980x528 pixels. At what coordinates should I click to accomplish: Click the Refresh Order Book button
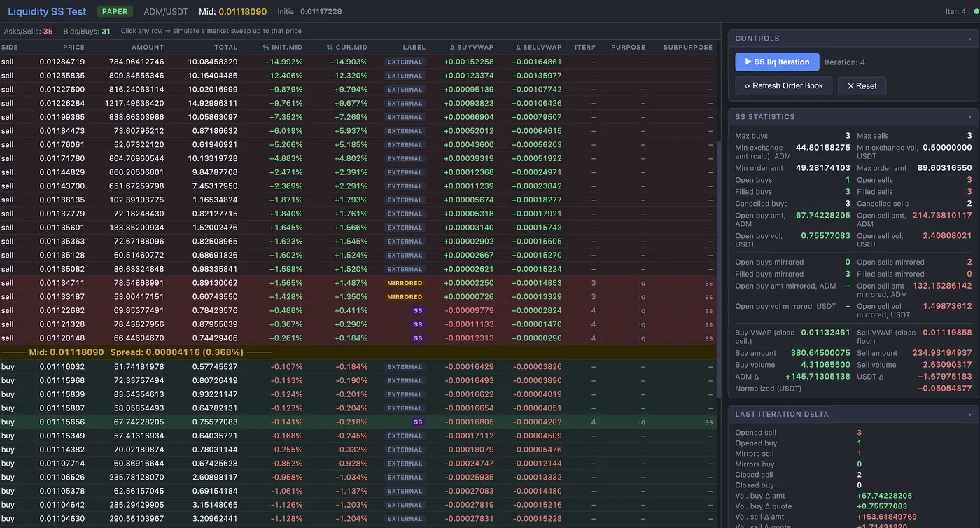[x=784, y=86]
